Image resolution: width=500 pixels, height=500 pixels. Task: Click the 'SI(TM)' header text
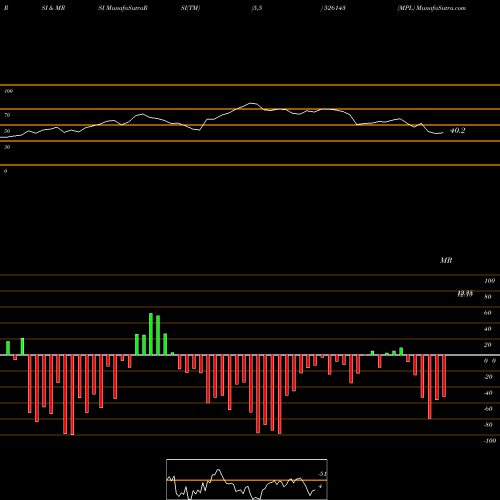(190, 8)
